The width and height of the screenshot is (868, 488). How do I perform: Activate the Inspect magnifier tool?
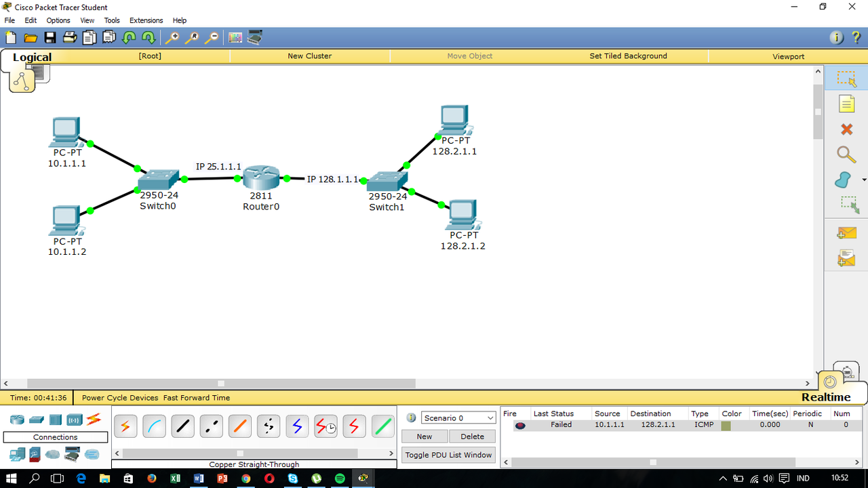[x=846, y=155]
